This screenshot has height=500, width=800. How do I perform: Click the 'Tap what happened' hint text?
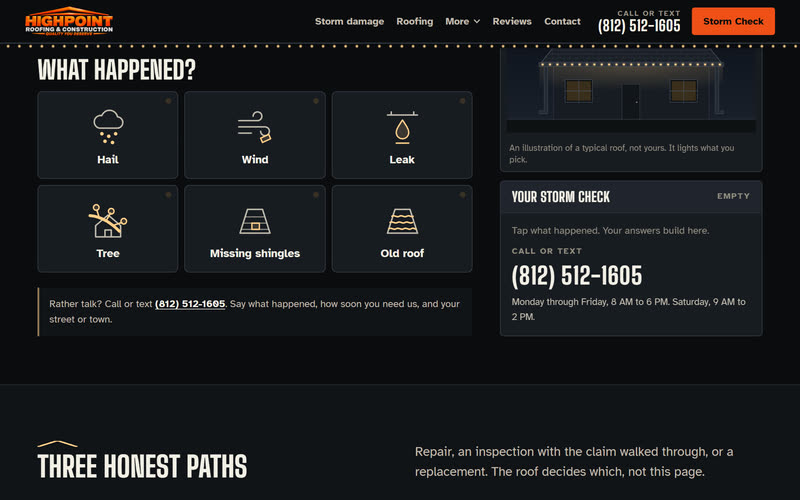pos(610,231)
